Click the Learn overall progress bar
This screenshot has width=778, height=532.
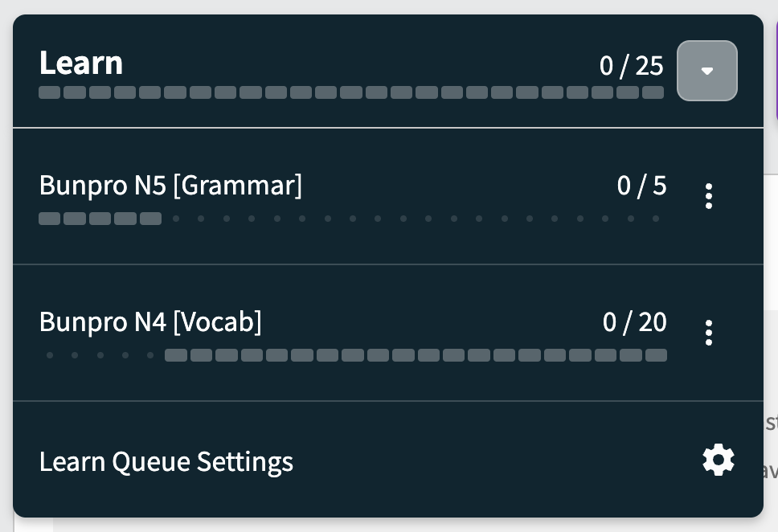pyautogui.click(x=351, y=92)
